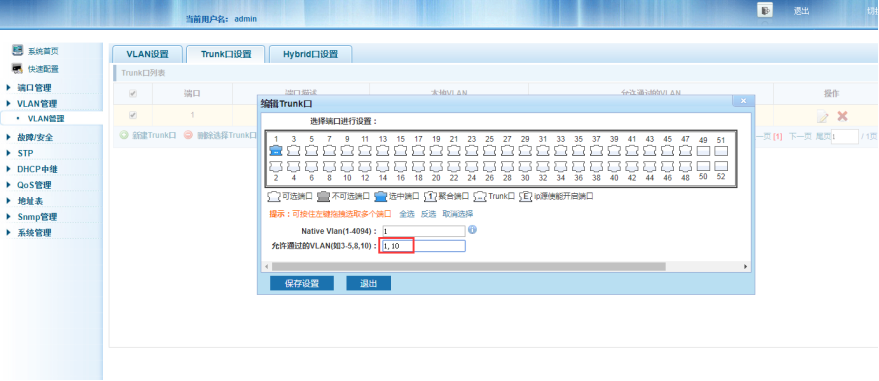Screen dimensions: 879x381
Task: Click the Native Vlan info icon
Action: tap(473, 230)
